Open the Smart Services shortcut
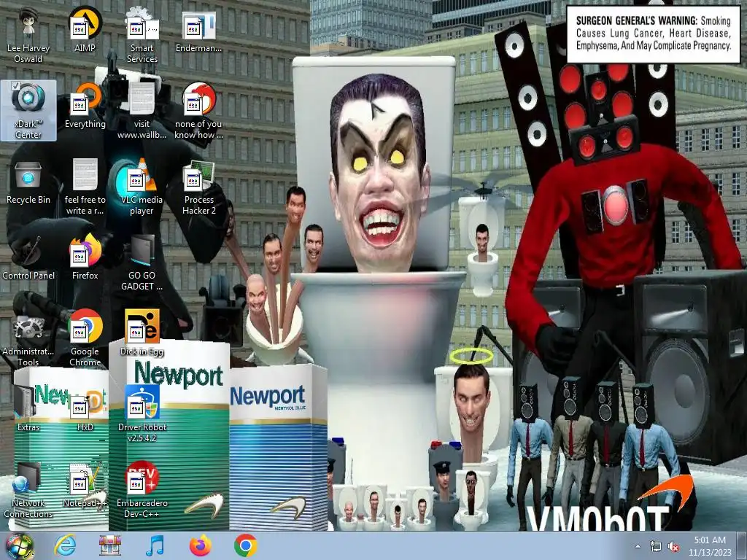This screenshot has width=747, height=560. pyautogui.click(x=142, y=36)
